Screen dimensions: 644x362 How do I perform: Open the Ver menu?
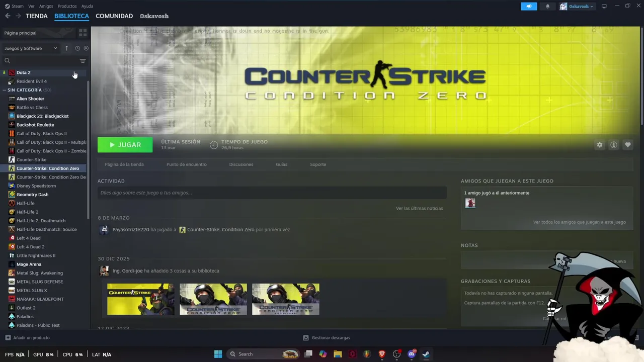(x=31, y=6)
